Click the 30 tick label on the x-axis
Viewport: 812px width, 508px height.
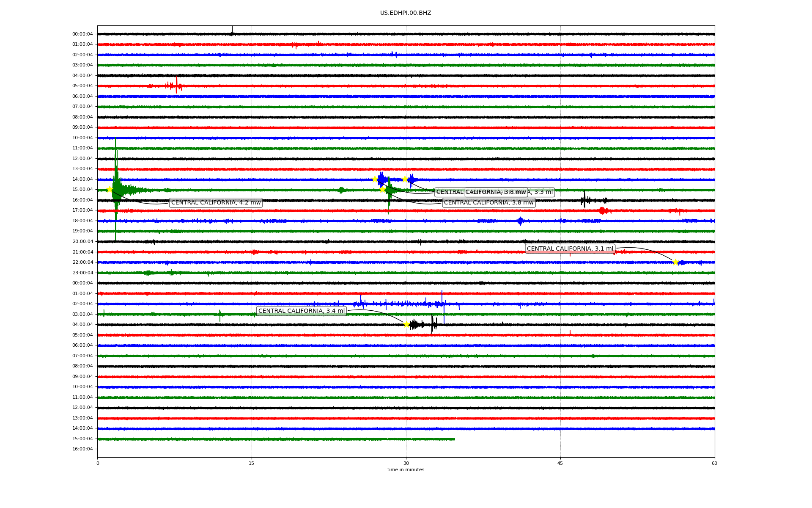pyautogui.click(x=406, y=463)
